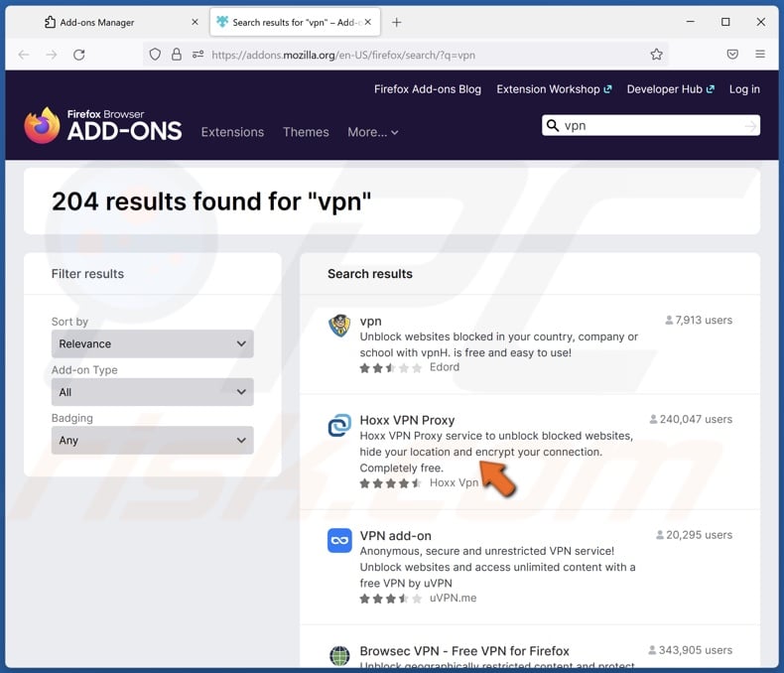This screenshot has height=673, width=784.
Task: Open the Sort by Relevance dropdown
Action: point(153,343)
